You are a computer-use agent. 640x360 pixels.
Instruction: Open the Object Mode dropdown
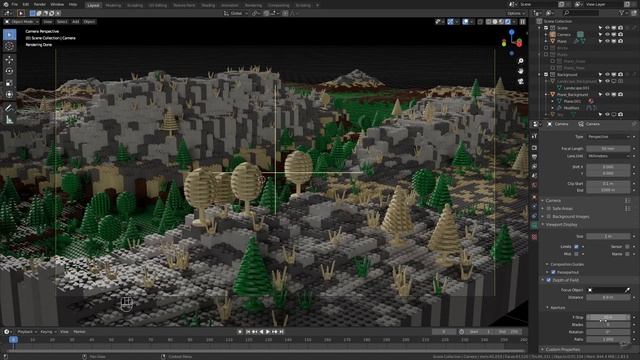pyautogui.click(x=22, y=22)
